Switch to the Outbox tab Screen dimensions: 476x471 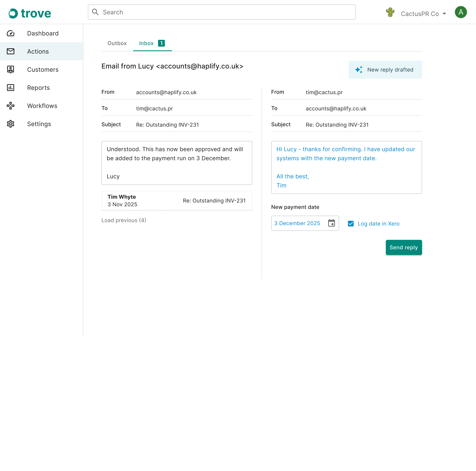click(117, 43)
